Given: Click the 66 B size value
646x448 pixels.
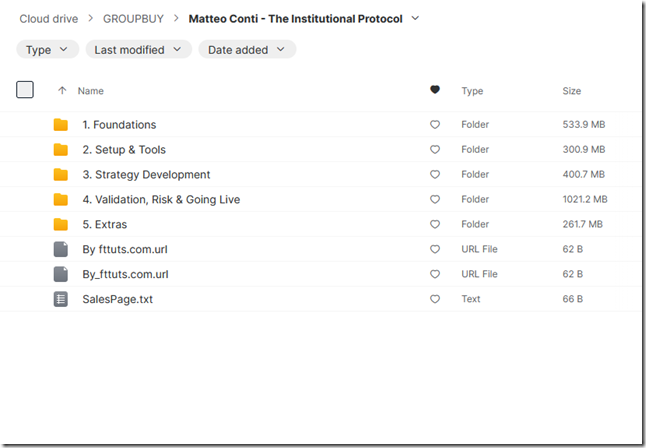Looking at the screenshot, I should click(573, 299).
